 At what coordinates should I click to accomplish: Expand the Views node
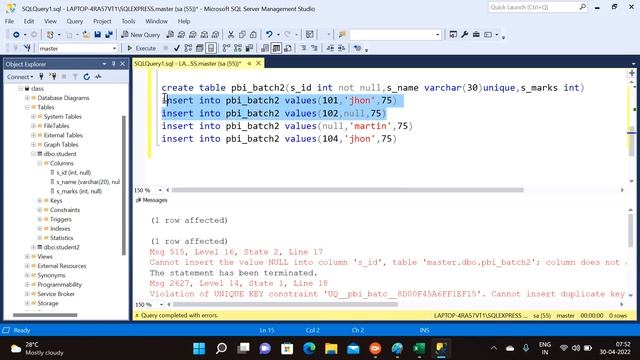(x=27, y=257)
